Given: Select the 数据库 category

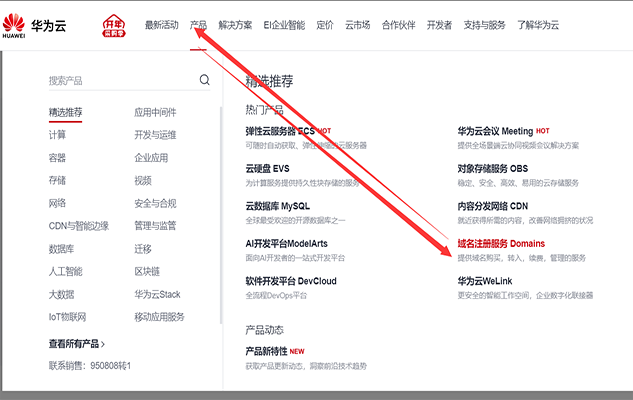Looking at the screenshot, I should (61, 249).
